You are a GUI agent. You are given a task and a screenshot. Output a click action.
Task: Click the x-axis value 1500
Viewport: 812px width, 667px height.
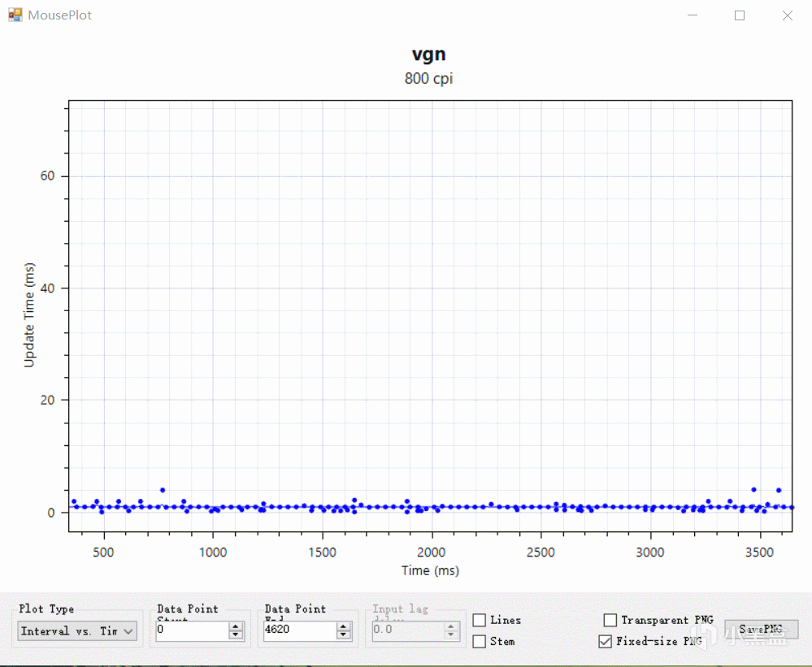(x=322, y=552)
